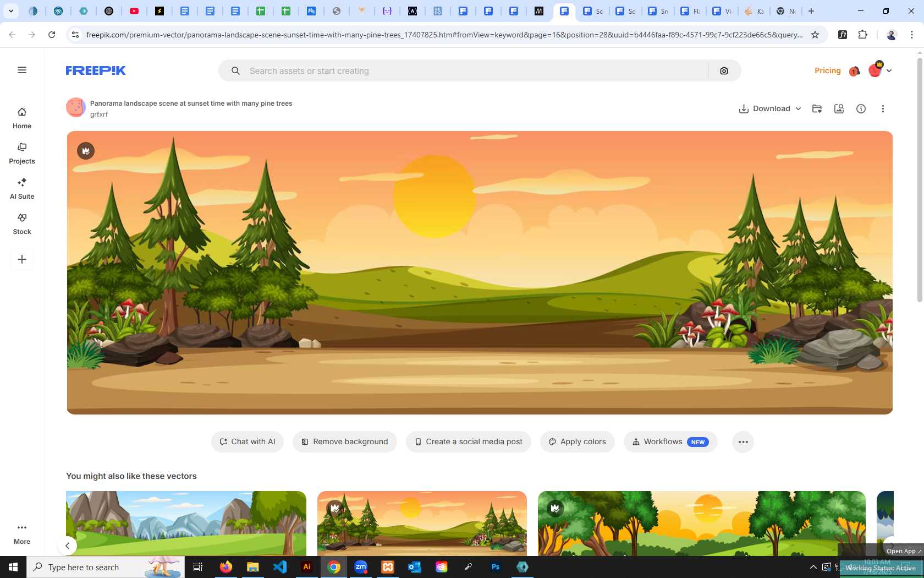
Task: Open AI Suite in the sidebar
Action: 22,189
